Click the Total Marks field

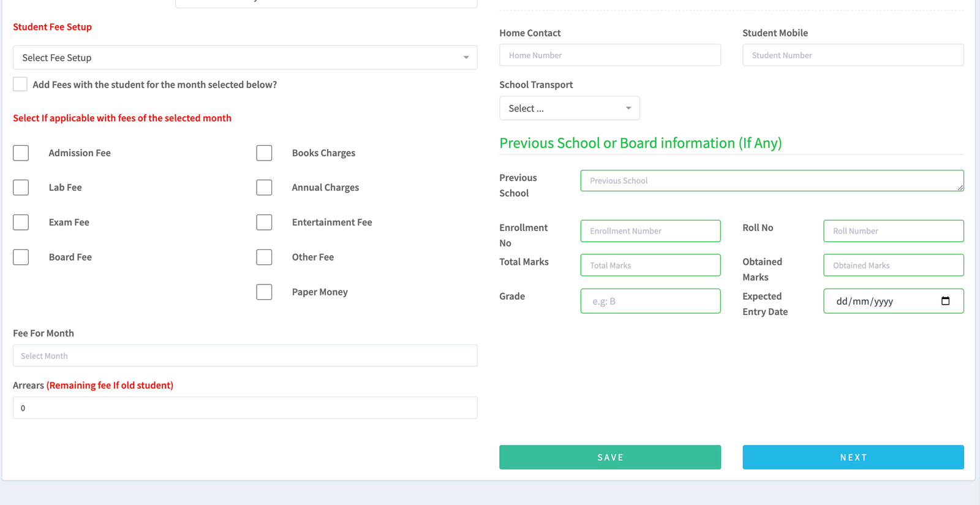pyautogui.click(x=650, y=265)
